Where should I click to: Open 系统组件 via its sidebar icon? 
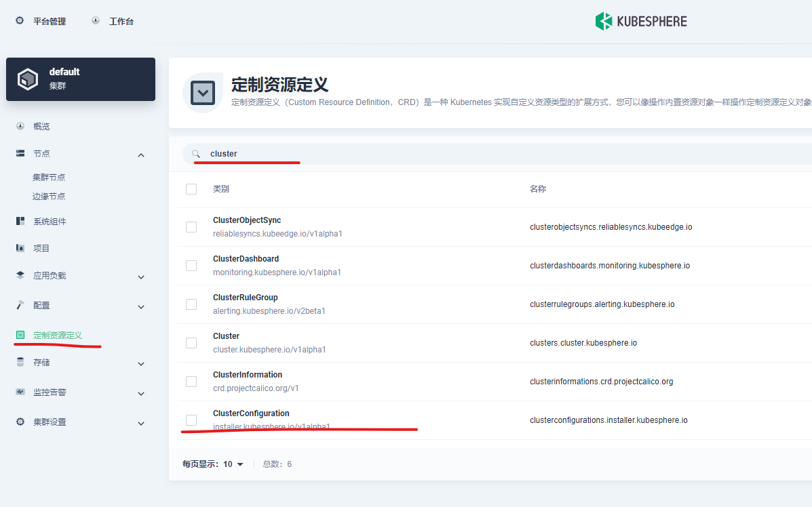pos(20,220)
